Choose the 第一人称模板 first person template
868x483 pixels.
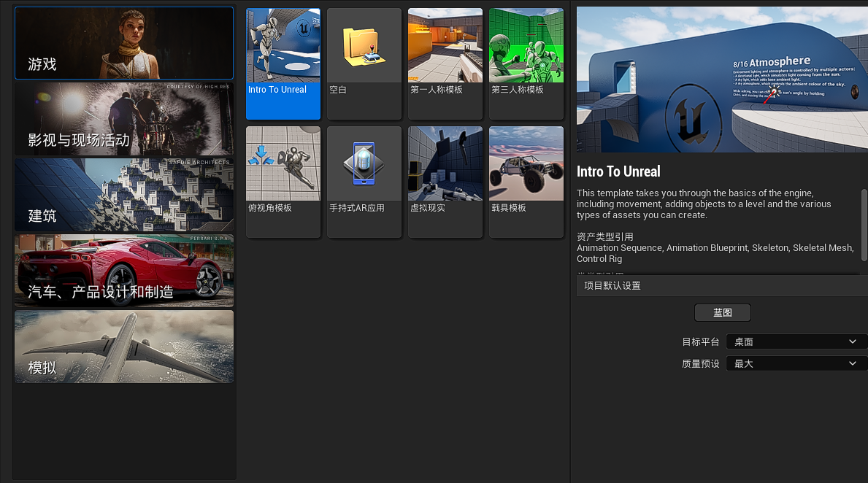(x=445, y=63)
